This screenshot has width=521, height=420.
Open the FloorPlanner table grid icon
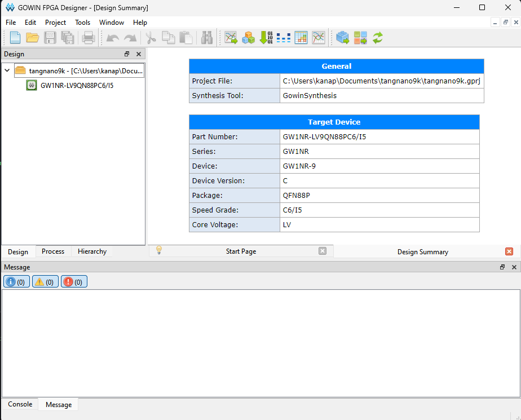point(301,38)
